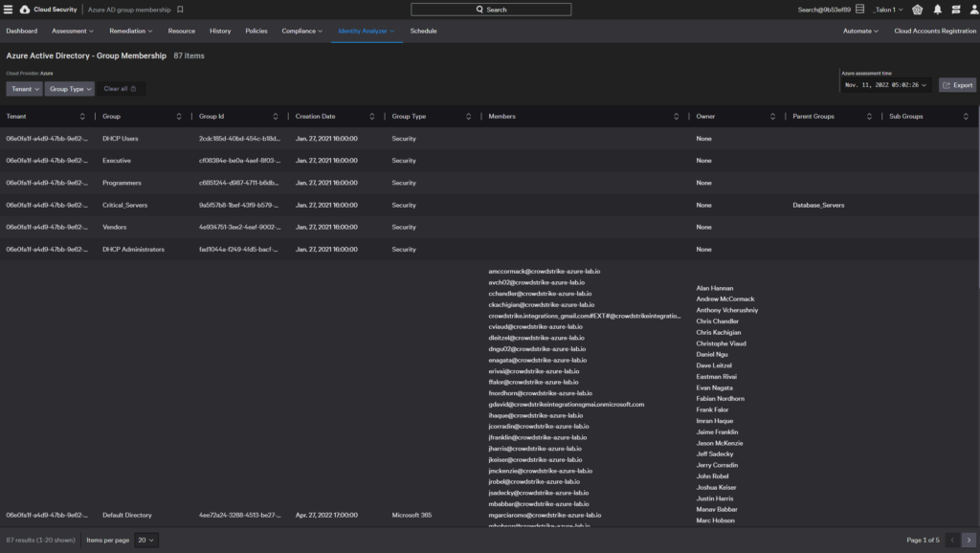This screenshot has width=980, height=553.
Task: Select the DHCP Administrators group
Action: click(133, 250)
